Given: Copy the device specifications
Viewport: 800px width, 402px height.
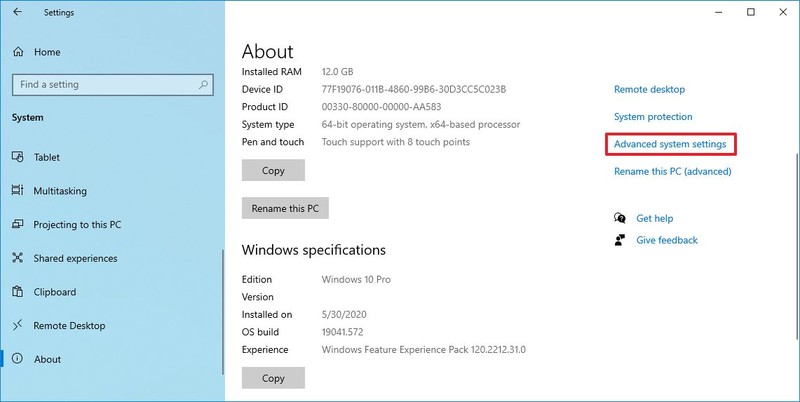Looking at the screenshot, I should click(273, 170).
